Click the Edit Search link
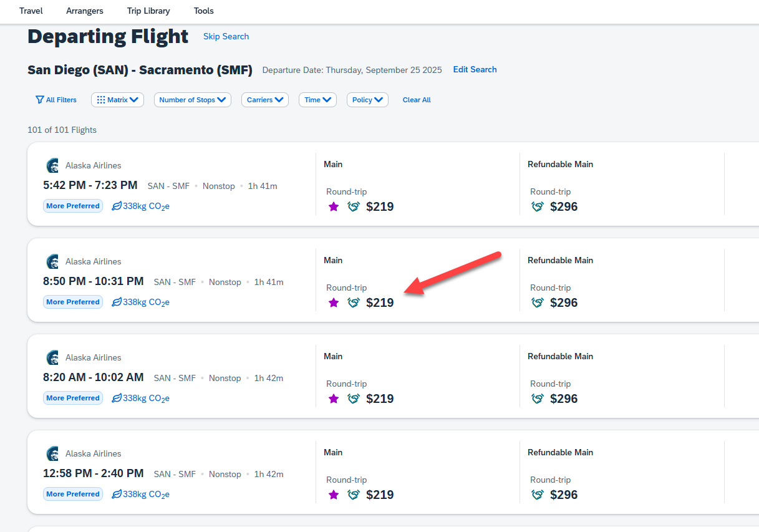 pos(475,69)
